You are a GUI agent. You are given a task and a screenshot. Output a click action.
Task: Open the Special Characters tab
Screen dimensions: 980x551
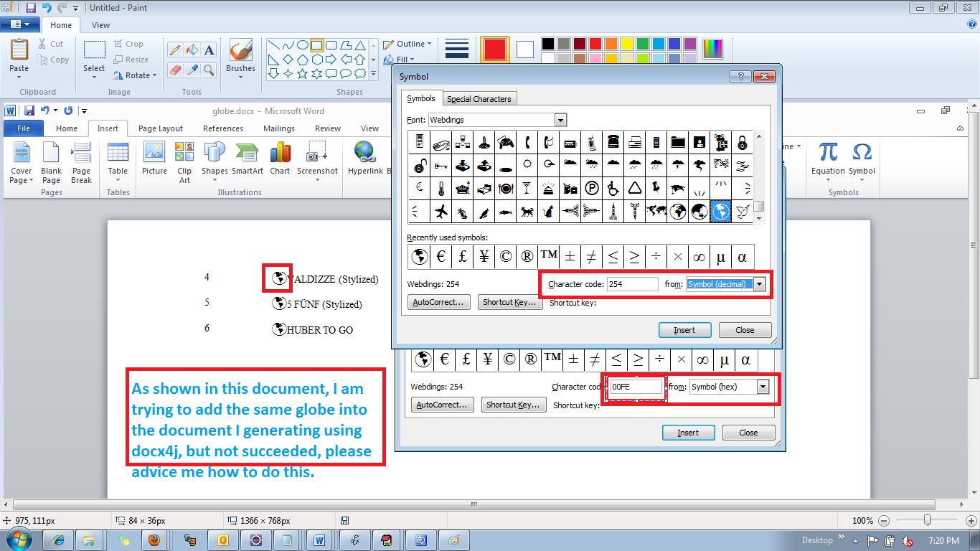pos(479,99)
